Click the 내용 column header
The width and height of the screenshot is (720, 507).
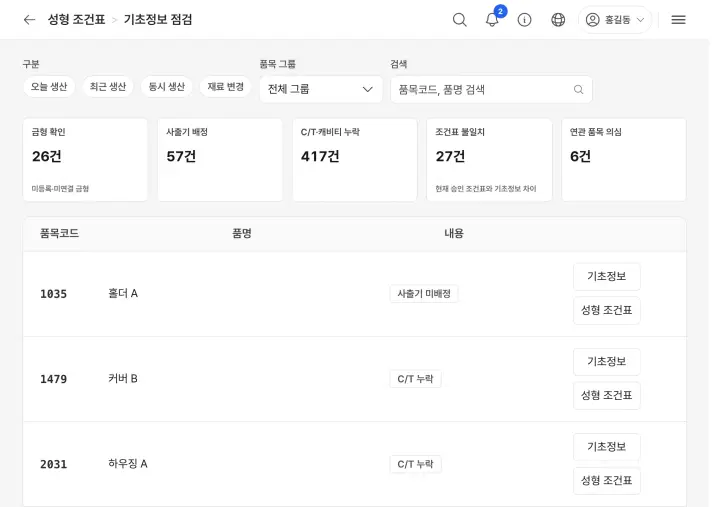[454, 233]
